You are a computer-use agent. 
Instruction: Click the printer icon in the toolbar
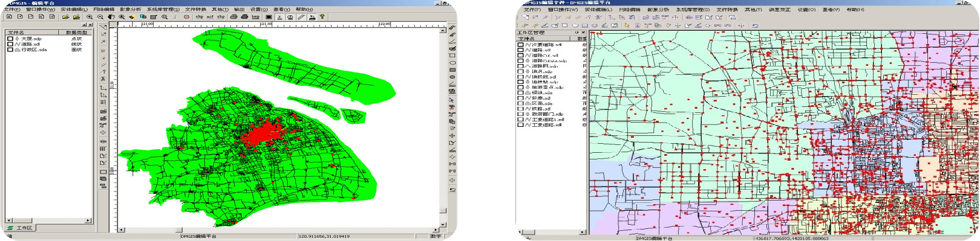(234, 17)
